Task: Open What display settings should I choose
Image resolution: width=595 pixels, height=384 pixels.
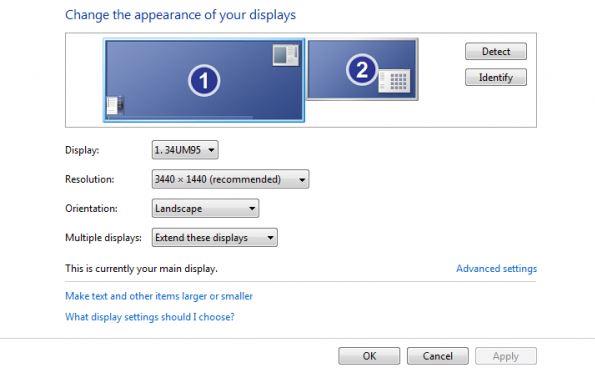Action: (150, 317)
